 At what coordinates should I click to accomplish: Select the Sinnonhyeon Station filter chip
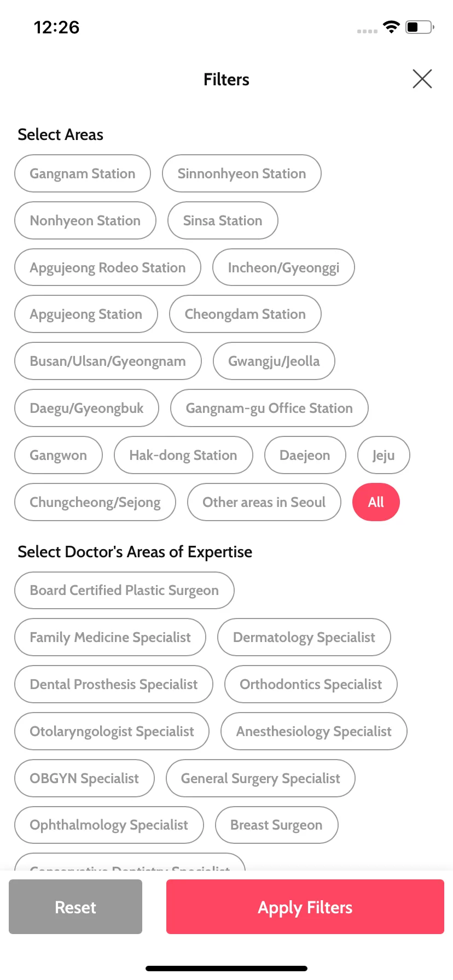click(242, 173)
